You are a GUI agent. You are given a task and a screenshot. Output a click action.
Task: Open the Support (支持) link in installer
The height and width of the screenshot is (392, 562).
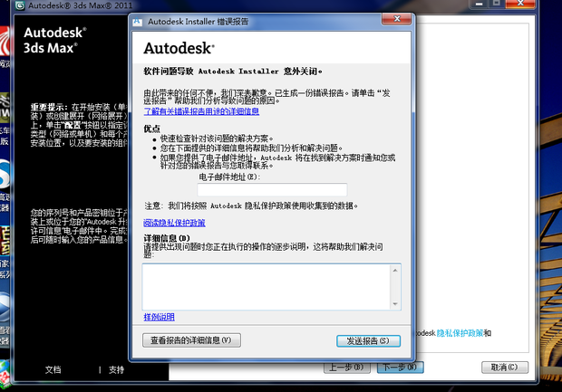tap(117, 369)
